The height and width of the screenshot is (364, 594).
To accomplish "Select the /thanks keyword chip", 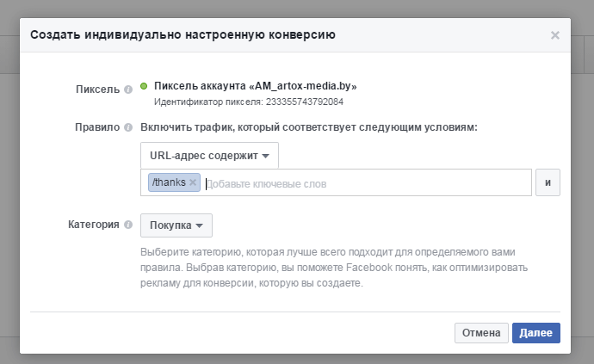I will (x=168, y=182).
